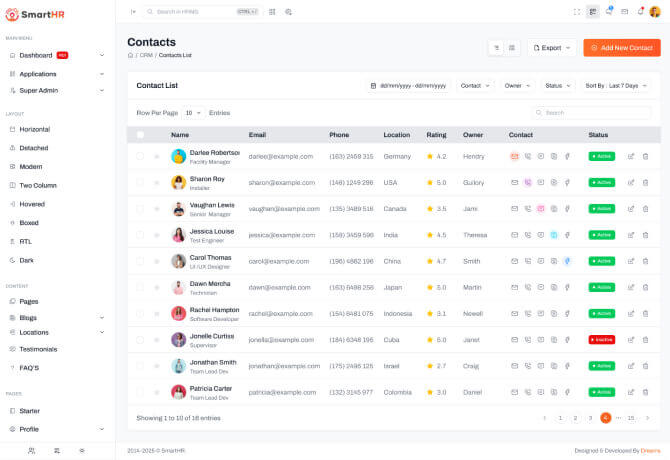
Task: Click the phone call icon for Jessica Louise
Action: coord(528,234)
